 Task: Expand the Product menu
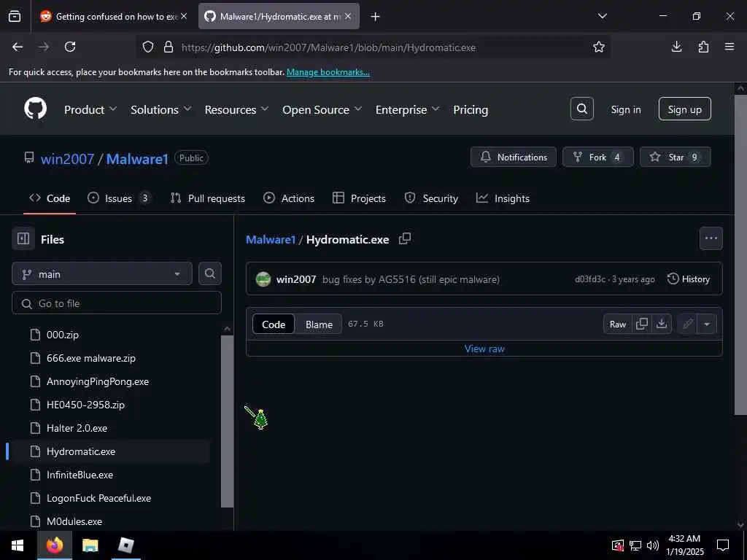[90, 109]
